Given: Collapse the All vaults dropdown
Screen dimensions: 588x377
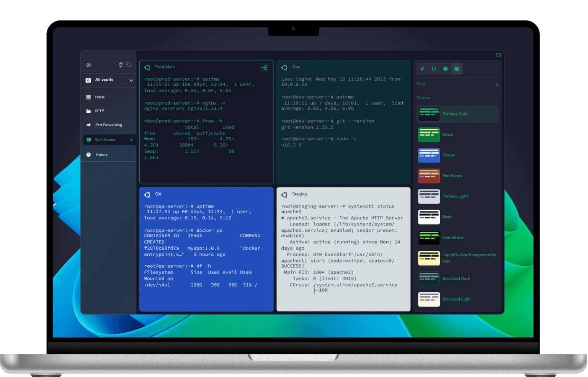Looking at the screenshot, I should [131, 80].
